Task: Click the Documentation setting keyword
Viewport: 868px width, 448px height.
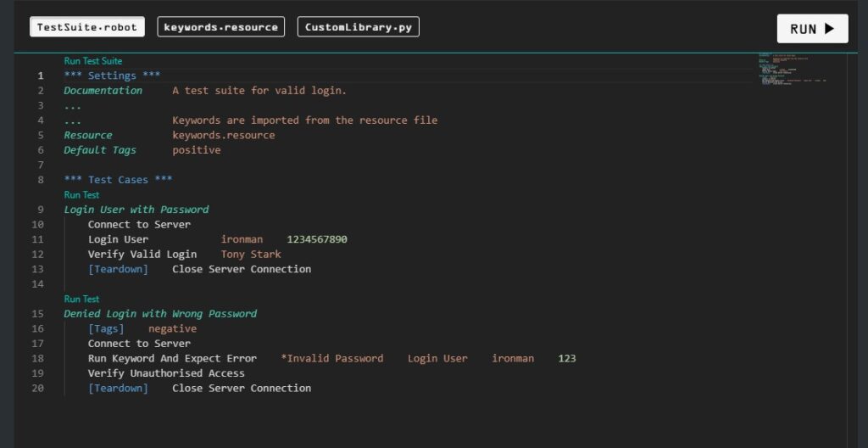Action: [103, 91]
